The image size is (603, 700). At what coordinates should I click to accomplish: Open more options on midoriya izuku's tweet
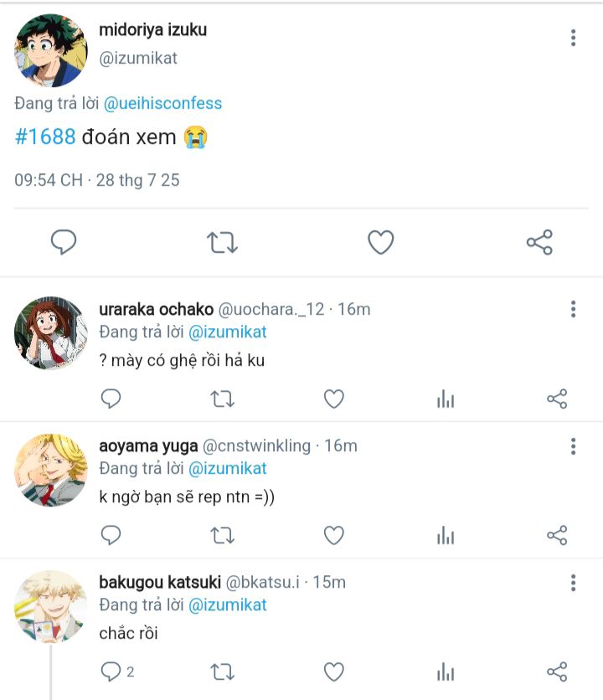[x=573, y=38]
